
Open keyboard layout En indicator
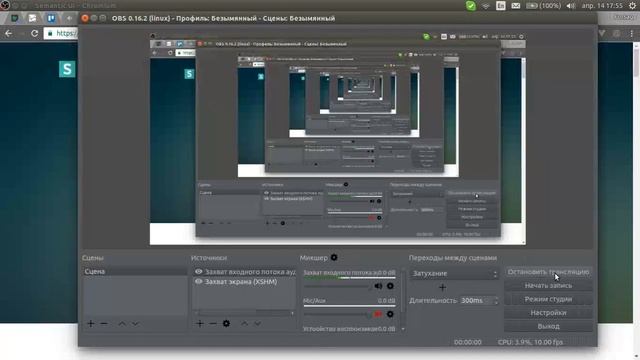pos(501,6)
